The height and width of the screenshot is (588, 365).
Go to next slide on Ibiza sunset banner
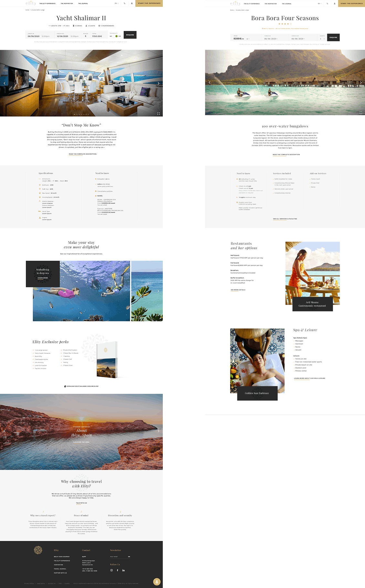click(x=158, y=431)
